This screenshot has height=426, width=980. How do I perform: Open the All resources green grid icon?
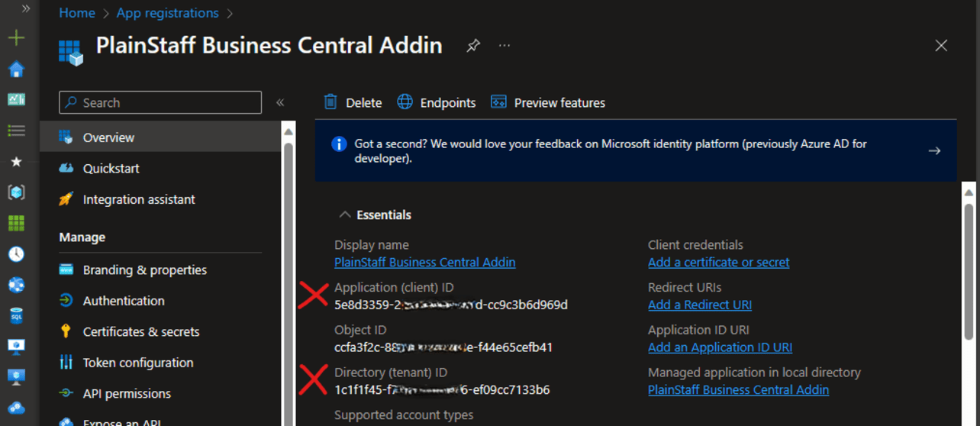(x=16, y=223)
